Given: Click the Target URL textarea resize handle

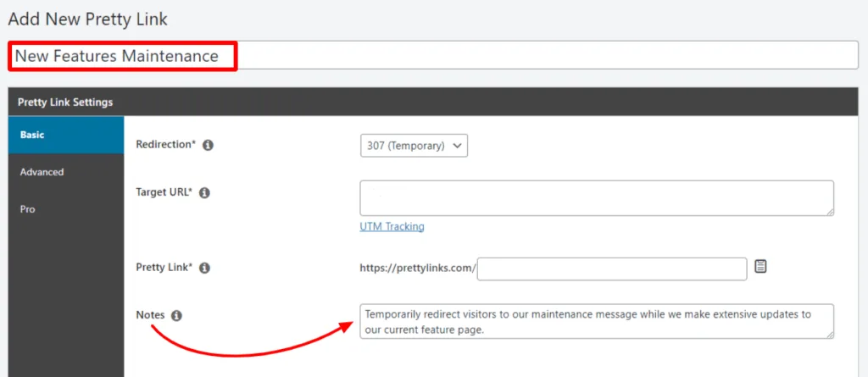Looking at the screenshot, I should 829,211.
